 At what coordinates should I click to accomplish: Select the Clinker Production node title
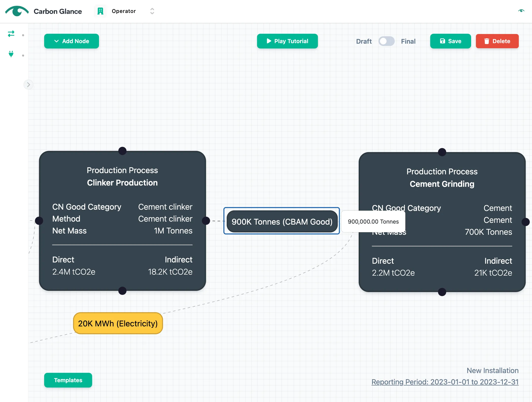tap(122, 183)
